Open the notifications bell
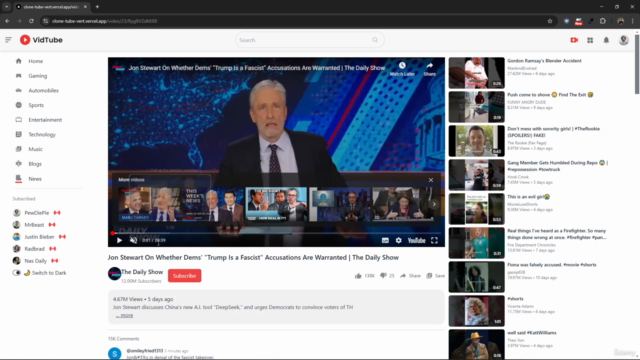Screen dimensions: 640x360 (x=606, y=40)
